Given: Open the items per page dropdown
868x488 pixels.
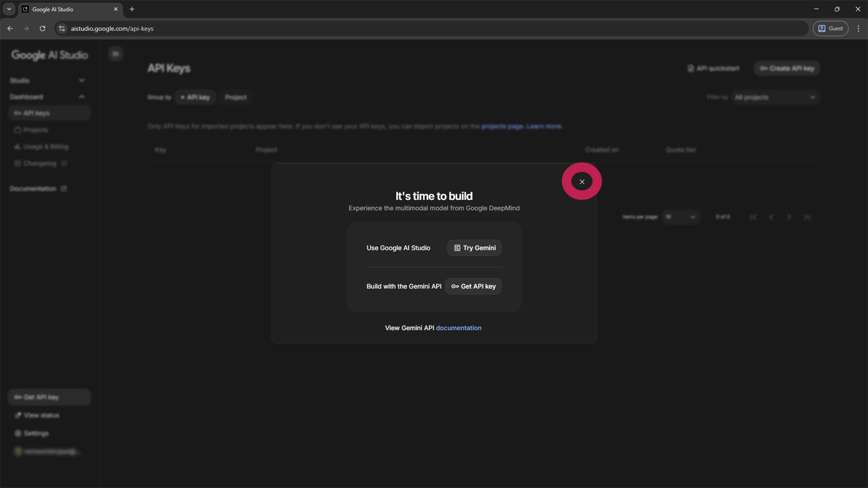Looking at the screenshot, I should (x=681, y=217).
